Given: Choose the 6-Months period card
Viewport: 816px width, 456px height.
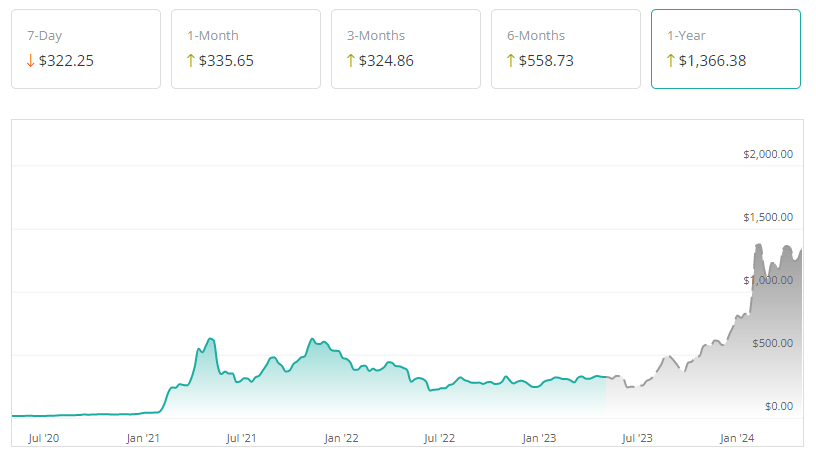Looking at the screenshot, I should [566, 49].
